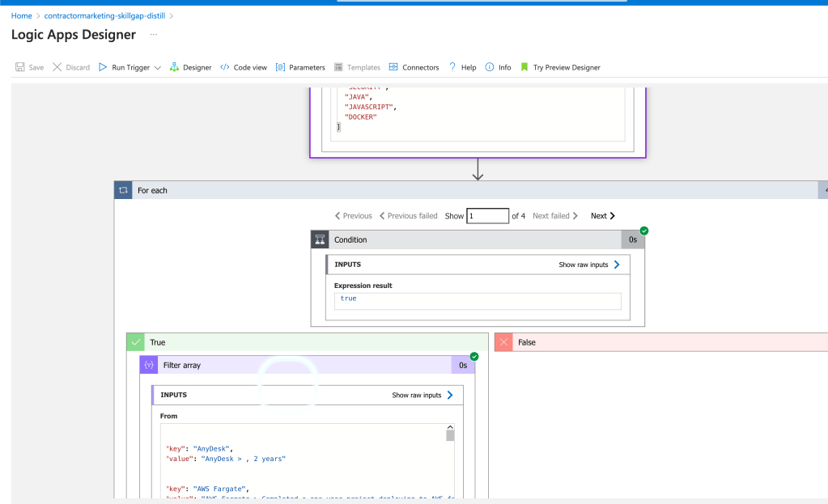Screen dimensions: 828x504
Task: Open the Designer view icon
Action: (x=174, y=67)
